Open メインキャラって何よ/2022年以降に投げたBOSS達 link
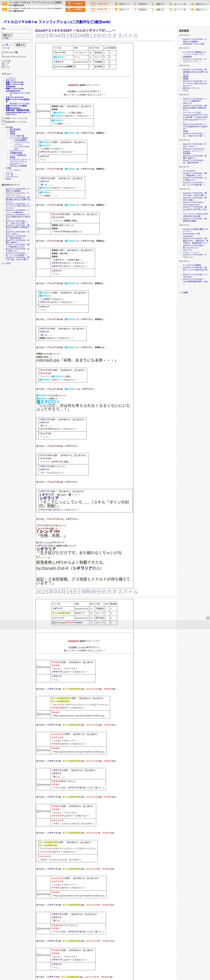Viewport: 210px width, 980px height. (195, 215)
